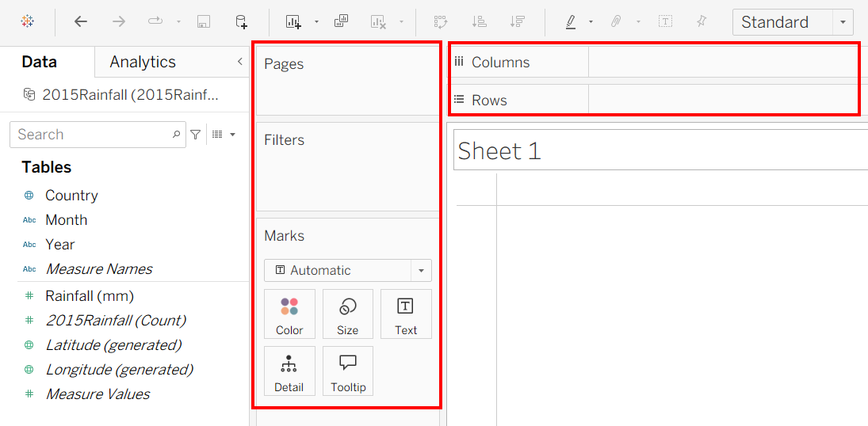868x426 pixels.
Task: Click the Pages shelf
Action: [347, 81]
